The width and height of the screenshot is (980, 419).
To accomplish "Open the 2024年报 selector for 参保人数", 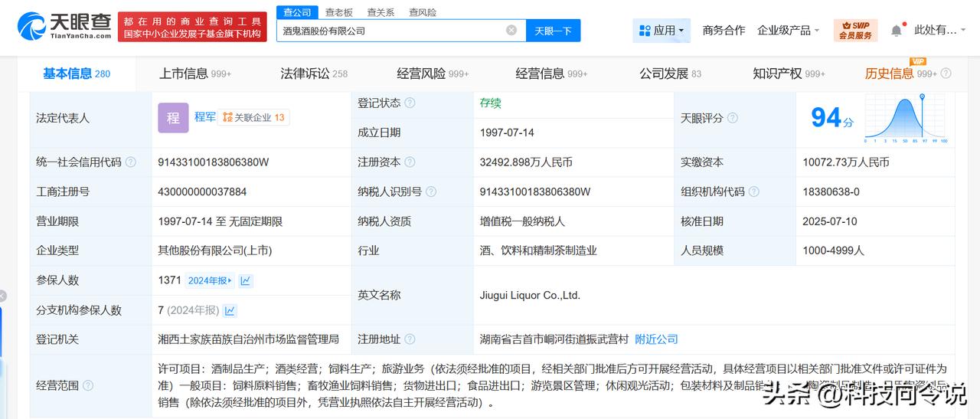I will 210,280.
